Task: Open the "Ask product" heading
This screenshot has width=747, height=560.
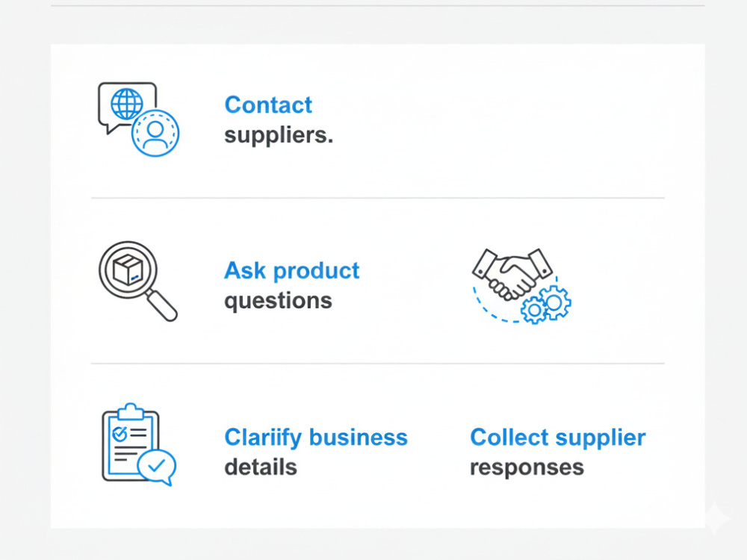Action: pyautogui.click(x=291, y=270)
